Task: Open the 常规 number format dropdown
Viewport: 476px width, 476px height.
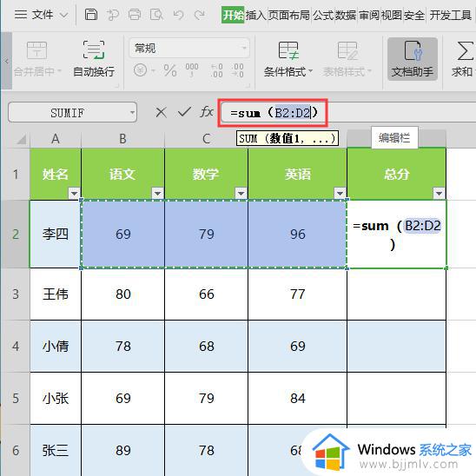Action: 189,48
